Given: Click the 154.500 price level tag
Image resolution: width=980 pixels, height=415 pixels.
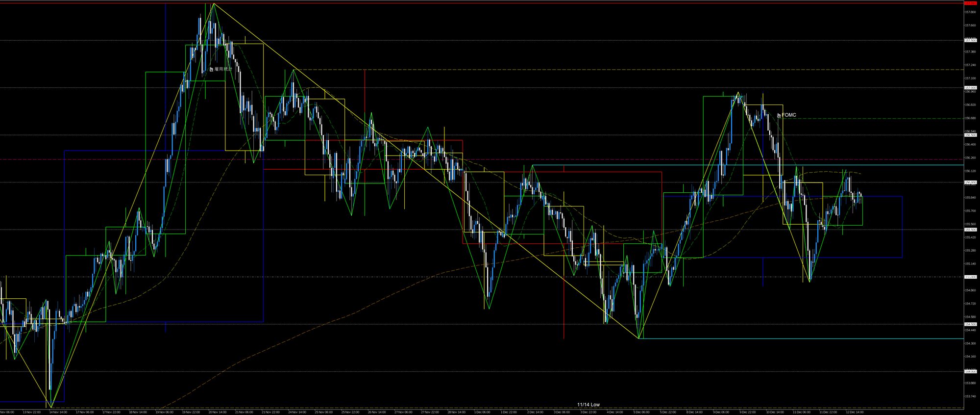Looking at the screenshot, I should pos(970,324).
